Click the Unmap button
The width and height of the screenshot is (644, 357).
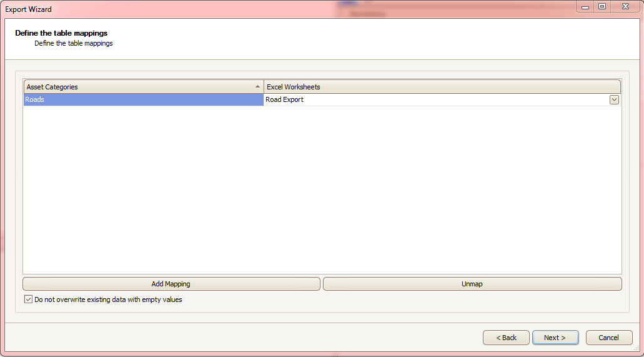pos(472,284)
